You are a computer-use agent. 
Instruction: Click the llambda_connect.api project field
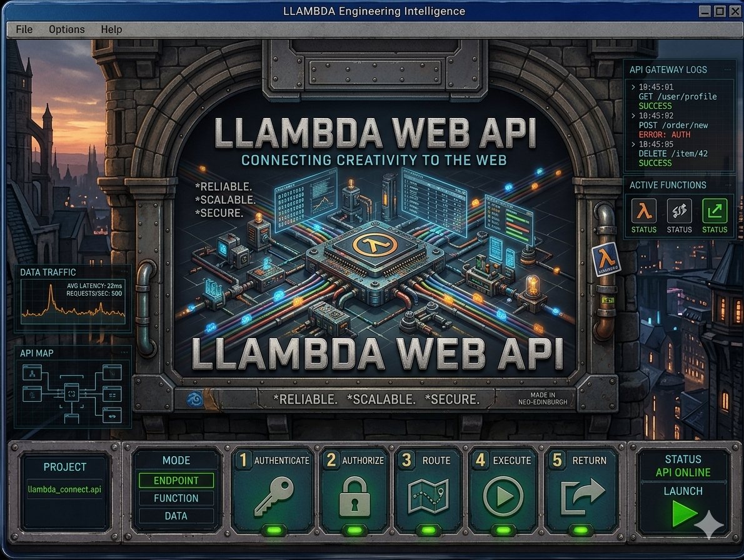click(64, 489)
